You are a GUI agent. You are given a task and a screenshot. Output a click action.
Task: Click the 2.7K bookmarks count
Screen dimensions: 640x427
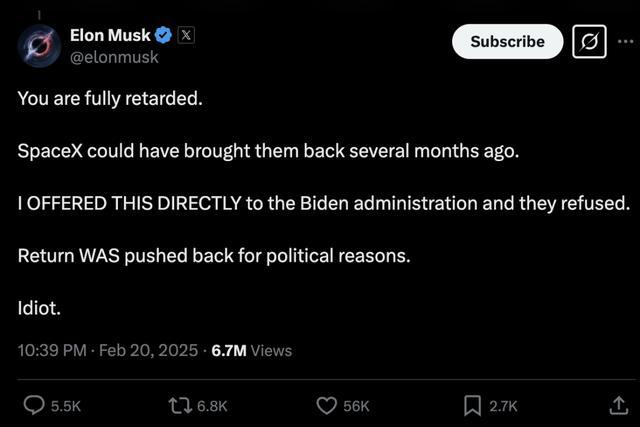pos(503,406)
